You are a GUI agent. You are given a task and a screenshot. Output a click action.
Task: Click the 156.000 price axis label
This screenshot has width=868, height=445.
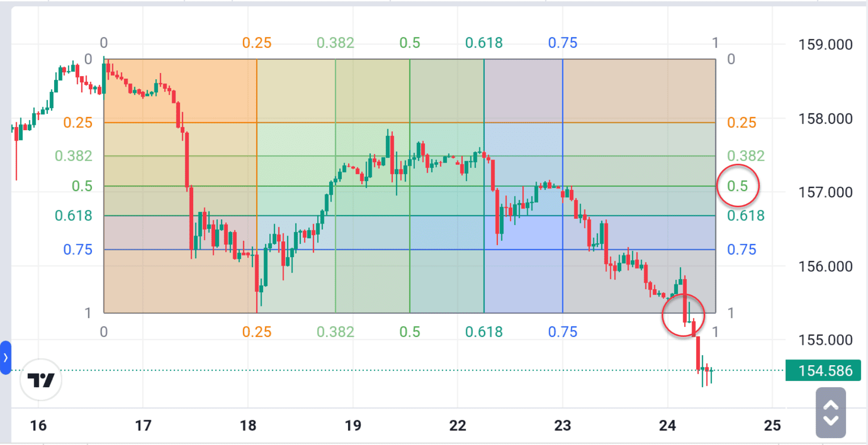pyautogui.click(x=825, y=266)
